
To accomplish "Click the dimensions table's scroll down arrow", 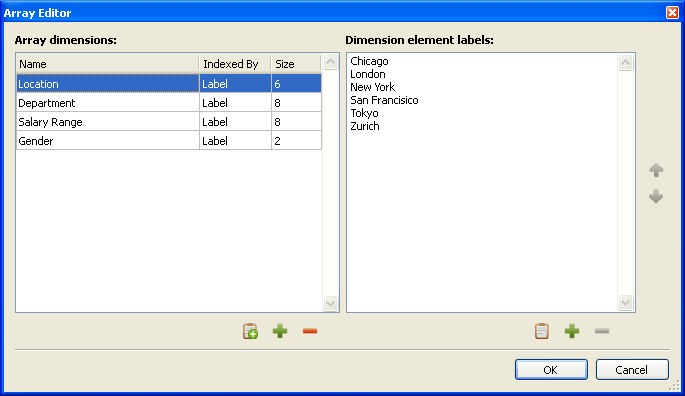I will [x=330, y=303].
